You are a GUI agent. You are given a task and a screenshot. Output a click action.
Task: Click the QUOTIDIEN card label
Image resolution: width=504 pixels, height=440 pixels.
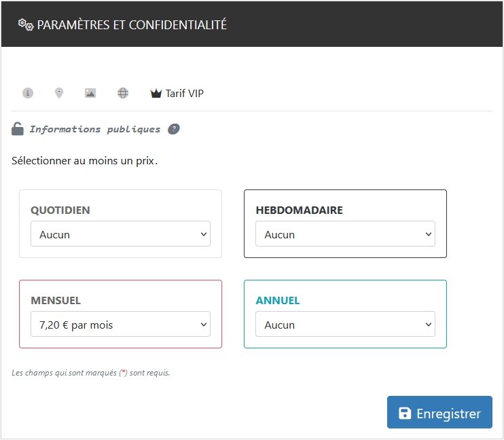pos(60,210)
